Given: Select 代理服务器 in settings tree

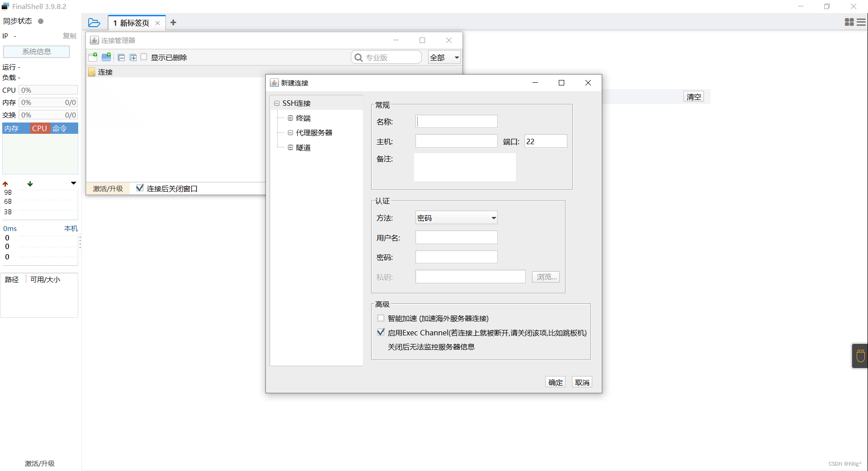Looking at the screenshot, I should coord(314,133).
